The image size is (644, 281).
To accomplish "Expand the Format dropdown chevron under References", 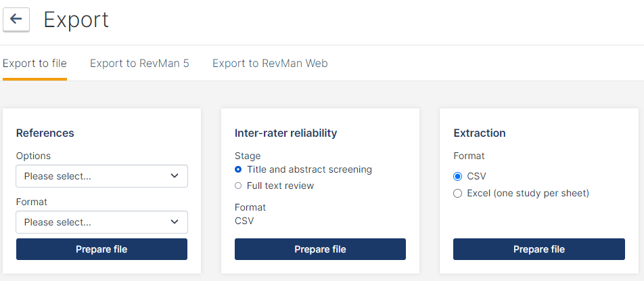I will (x=175, y=222).
